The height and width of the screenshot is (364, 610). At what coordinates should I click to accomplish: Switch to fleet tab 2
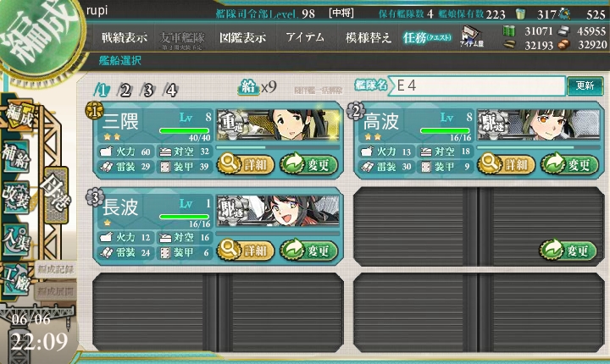pyautogui.click(x=125, y=91)
